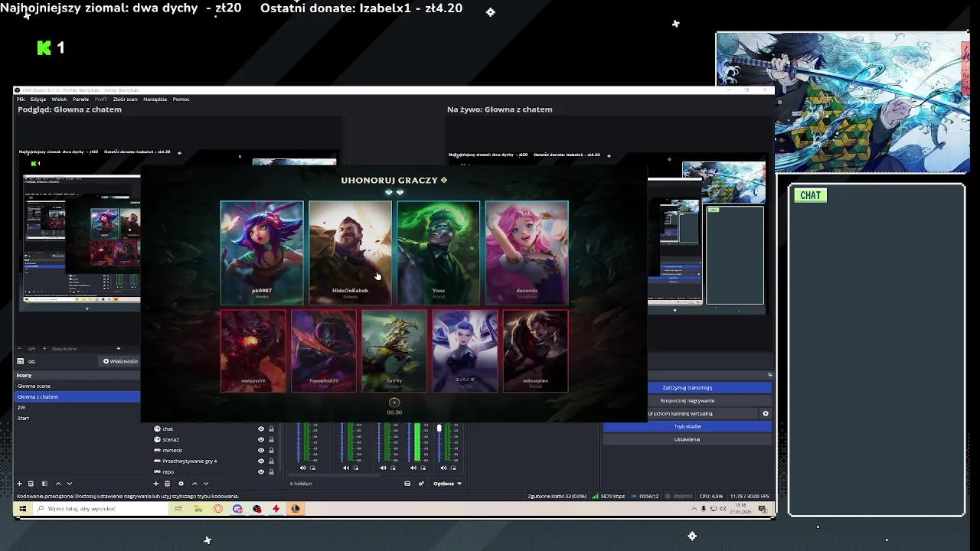Toggle lock on mimesis source
Image resolution: width=980 pixels, height=551 pixels.
(271, 451)
